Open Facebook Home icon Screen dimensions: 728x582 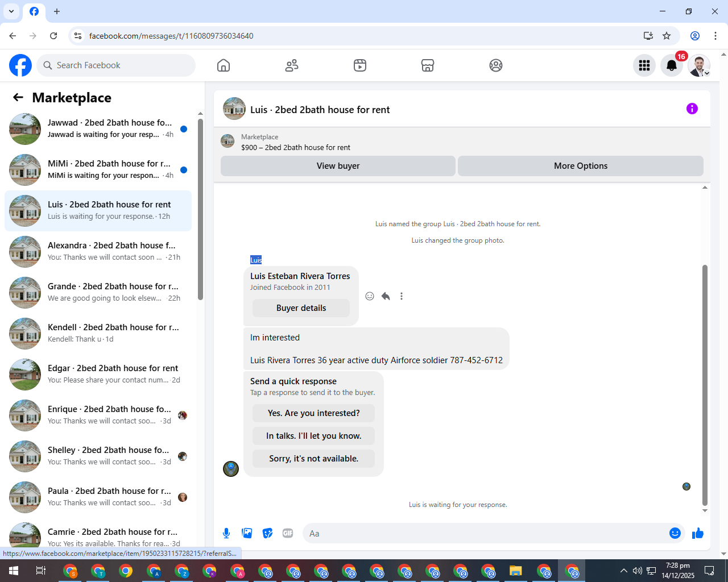[x=224, y=65]
